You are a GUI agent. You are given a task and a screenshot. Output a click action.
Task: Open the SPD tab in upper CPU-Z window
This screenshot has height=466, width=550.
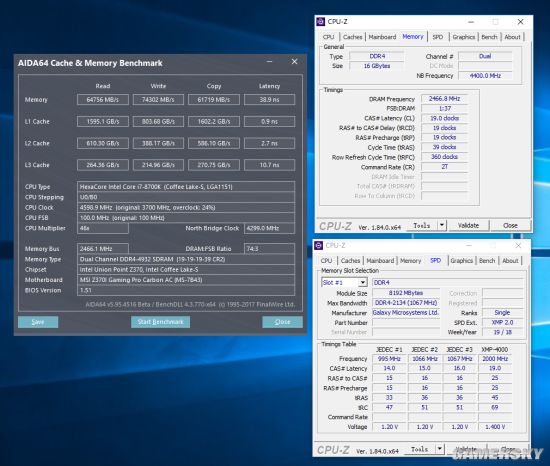tap(437, 37)
